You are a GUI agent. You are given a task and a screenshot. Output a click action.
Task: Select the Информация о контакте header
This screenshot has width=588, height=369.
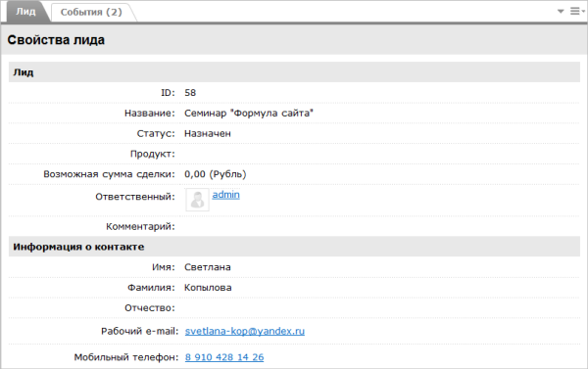tap(294, 247)
